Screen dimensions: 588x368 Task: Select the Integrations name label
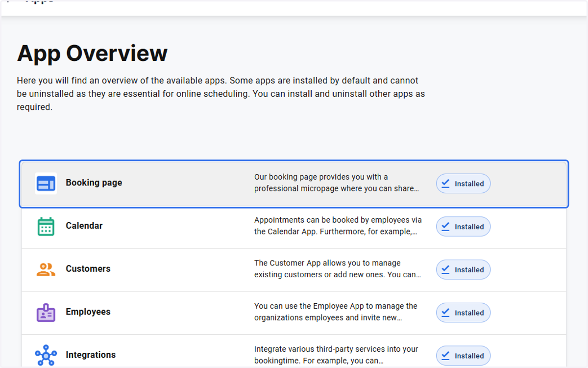click(91, 355)
